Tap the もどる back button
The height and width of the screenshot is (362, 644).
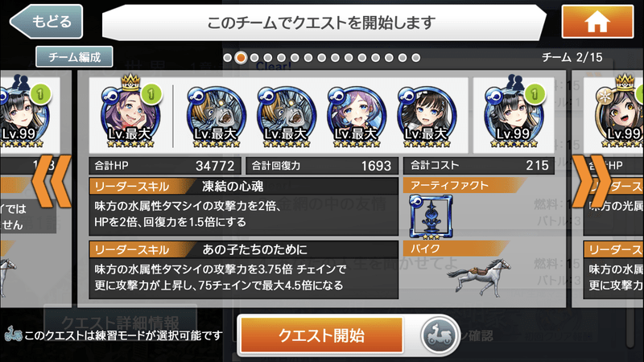(x=46, y=22)
